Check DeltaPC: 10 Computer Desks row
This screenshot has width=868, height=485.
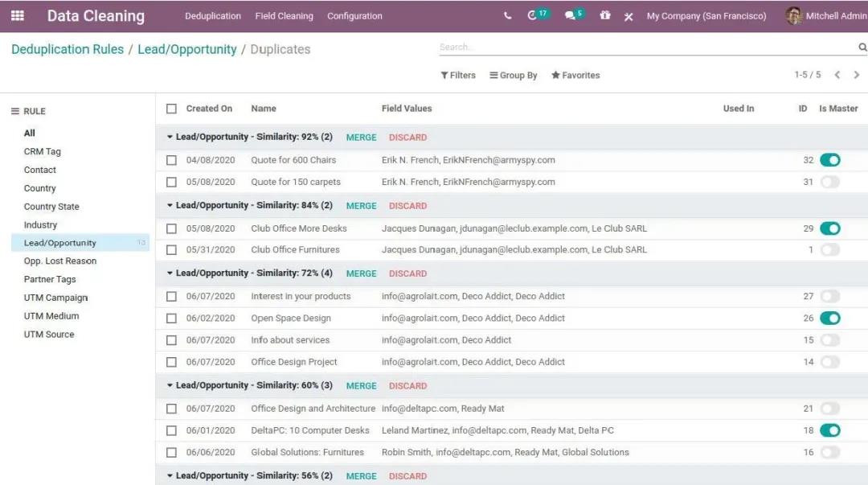[x=172, y=430]
